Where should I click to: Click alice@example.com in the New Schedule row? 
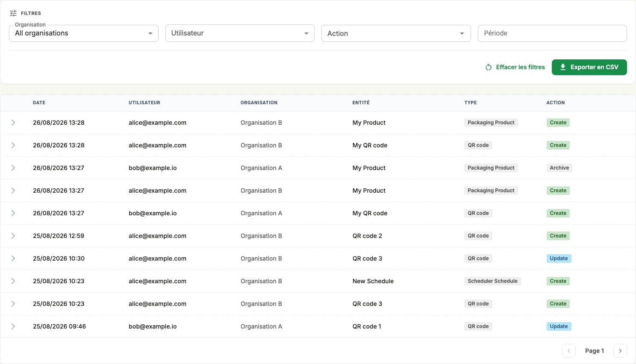click(157, 281)
